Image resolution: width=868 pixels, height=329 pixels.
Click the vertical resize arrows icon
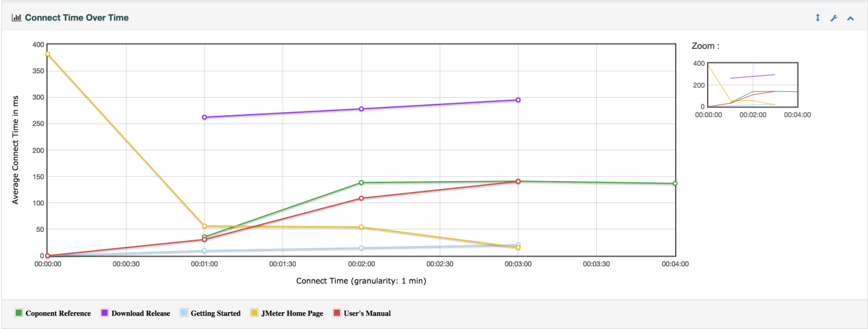pos(818,18)
